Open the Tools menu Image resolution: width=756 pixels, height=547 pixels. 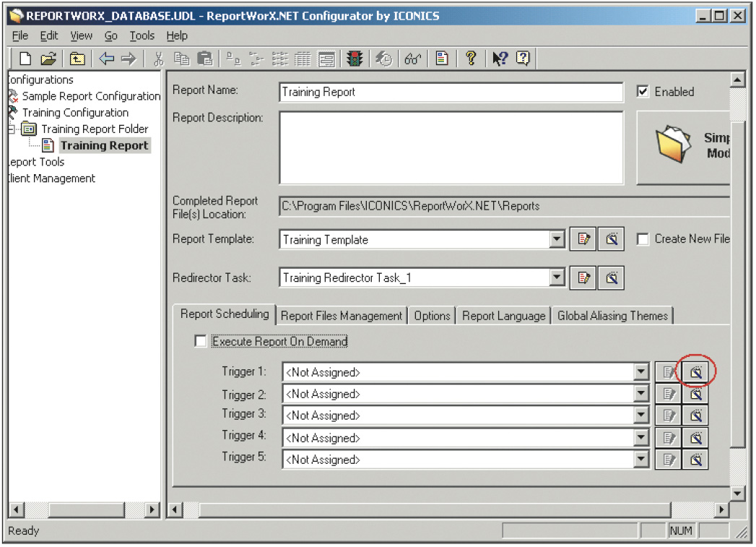tap(142, 35)
